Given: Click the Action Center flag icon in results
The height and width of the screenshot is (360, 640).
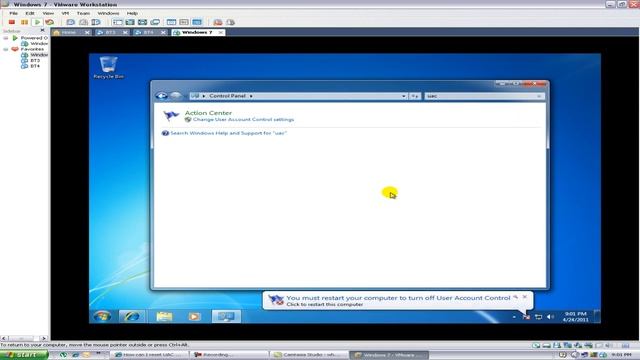Looking at the screenshot, I should click(171, 116).
